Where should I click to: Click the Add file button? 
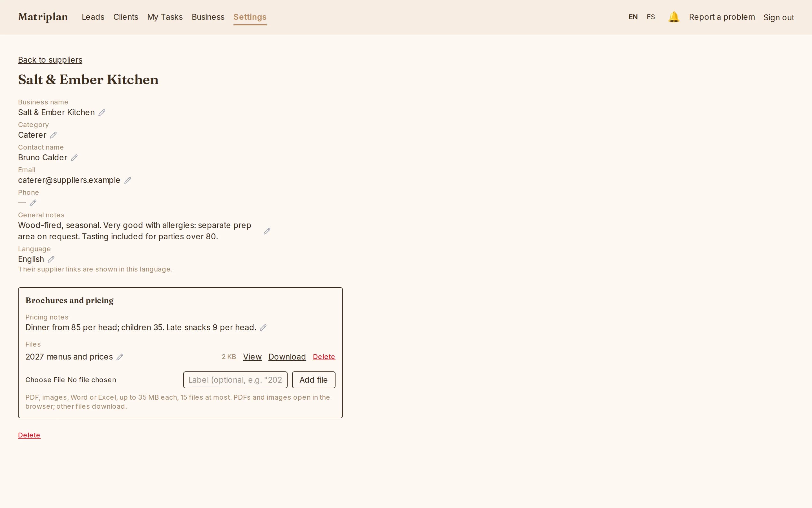point(314,380)
